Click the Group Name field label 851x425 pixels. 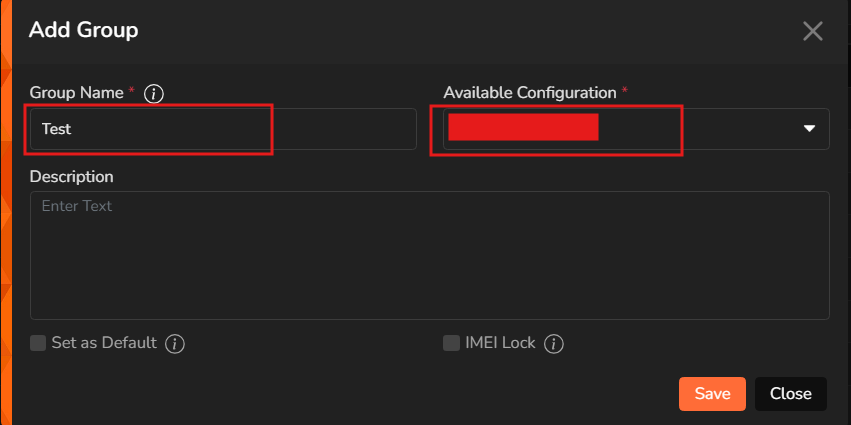[76, 93]
